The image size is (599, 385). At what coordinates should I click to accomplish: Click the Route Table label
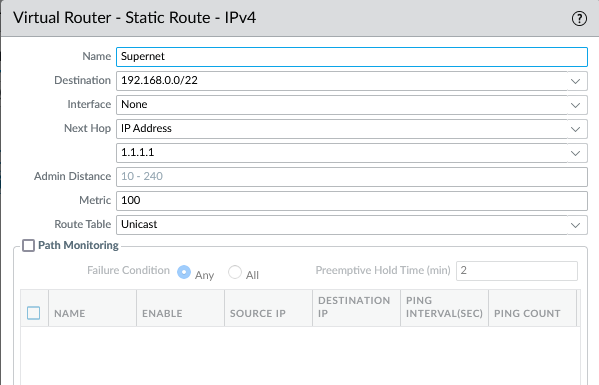(83, 224)
